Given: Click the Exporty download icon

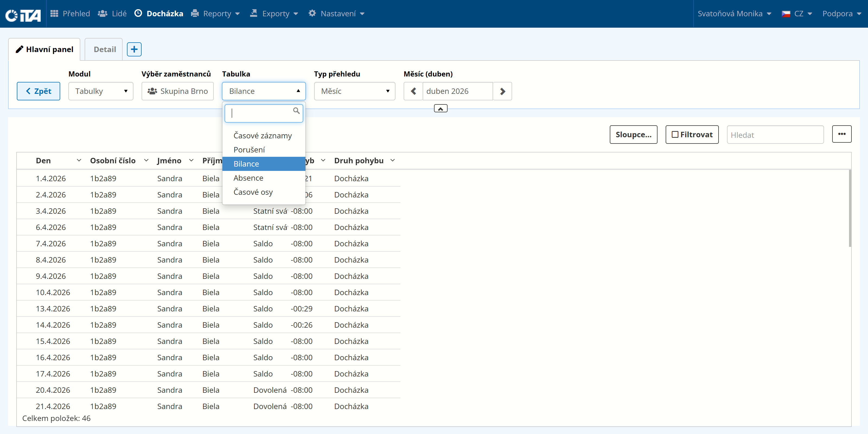Looking at the screenshot, I should pyautogui.click(x=254, y=14).
